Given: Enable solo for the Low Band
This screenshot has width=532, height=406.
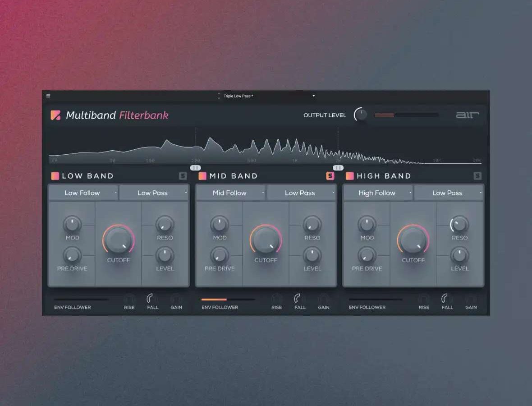Looking at the screenshot, I should click(183, 176).
